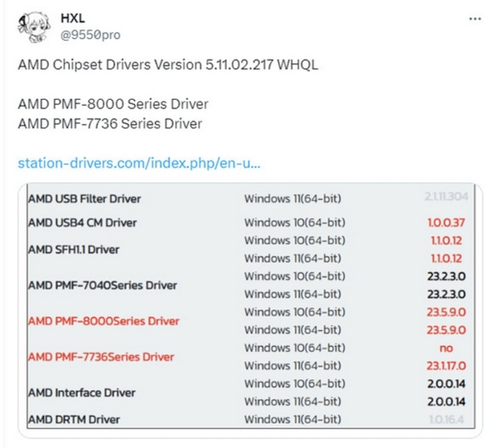Open the tweet's more options ellipsis
The image size is (485, 448).
[x=475, y=19]
